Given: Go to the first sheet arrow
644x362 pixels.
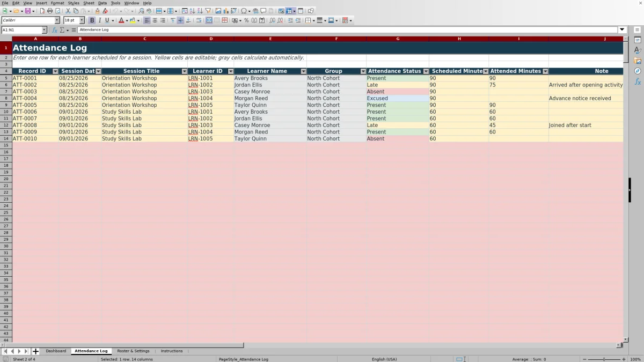Looking at the screenshot, I should (5, 351).
